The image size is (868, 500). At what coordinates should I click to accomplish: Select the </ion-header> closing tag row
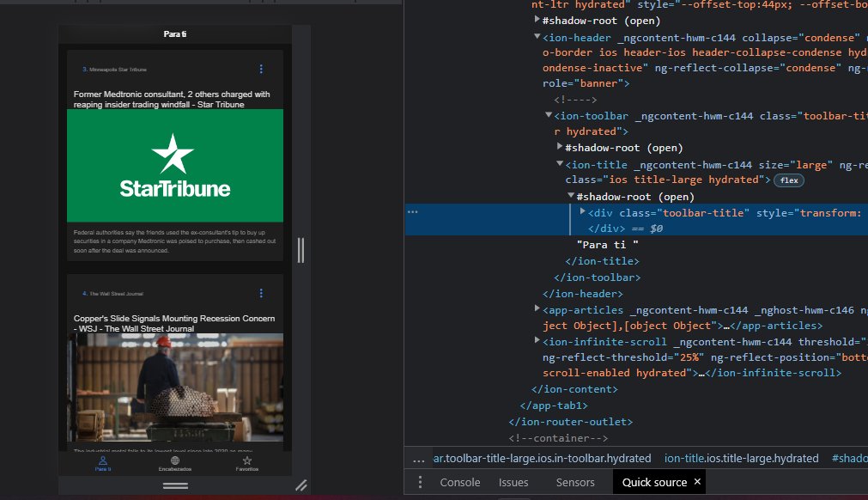583,294
